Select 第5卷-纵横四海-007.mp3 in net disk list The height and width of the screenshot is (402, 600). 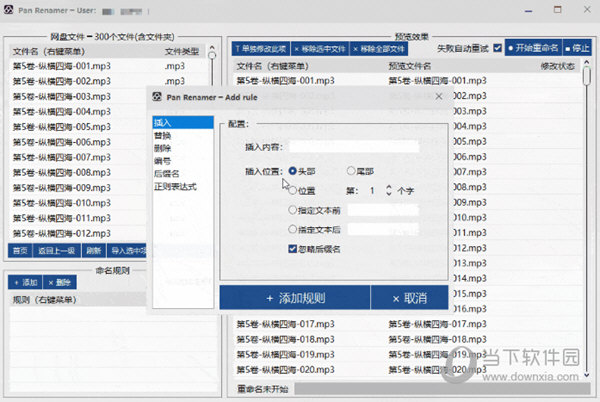coord(62,157)
